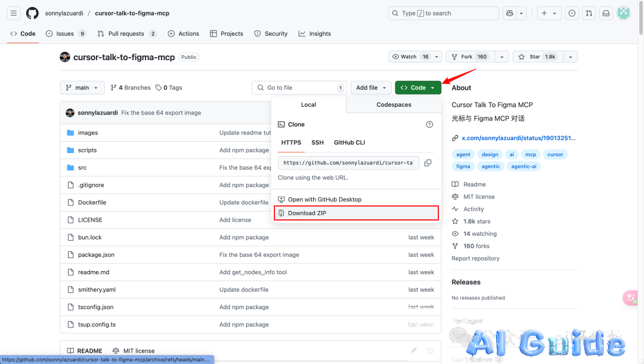644x364 pixels.
Task: Expand the Watch options dropdown arrow
Action: coord(436,57)
